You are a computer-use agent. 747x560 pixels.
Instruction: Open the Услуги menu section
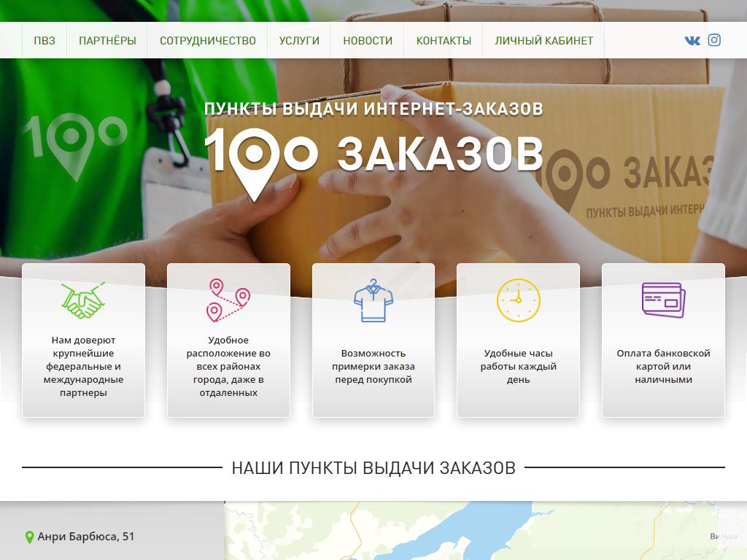coord(299,41)
